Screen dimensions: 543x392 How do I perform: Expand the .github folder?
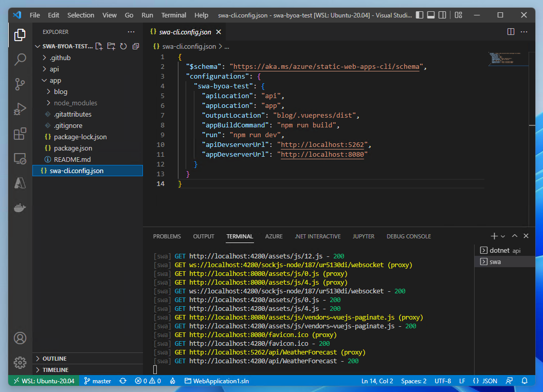click(x=87, y=58)
